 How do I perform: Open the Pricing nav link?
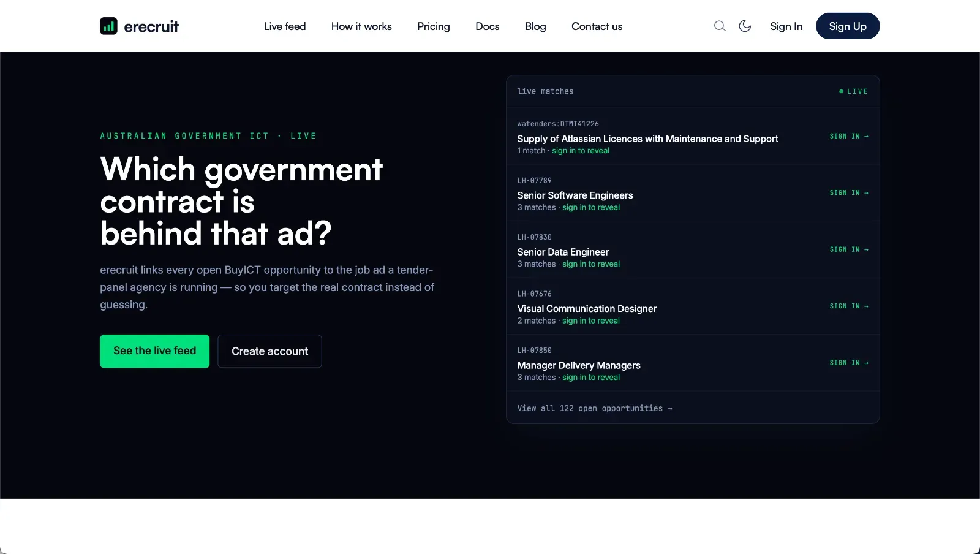click(x=434, y=26)
